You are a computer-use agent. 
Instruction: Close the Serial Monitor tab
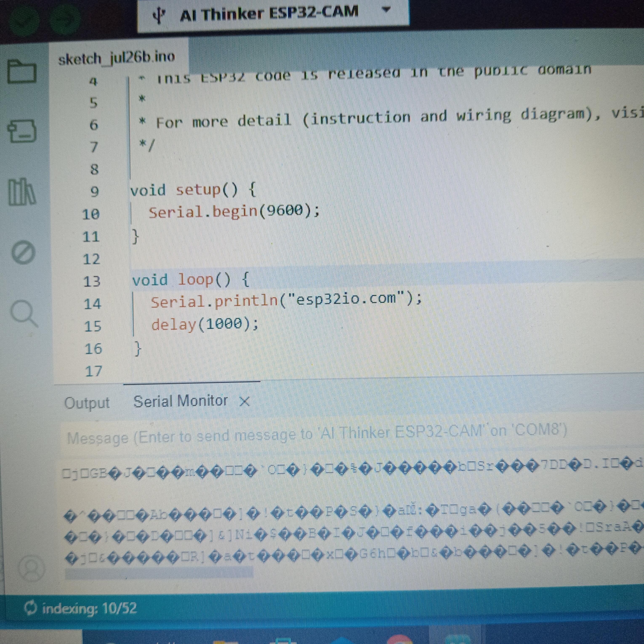pos(244,401)
